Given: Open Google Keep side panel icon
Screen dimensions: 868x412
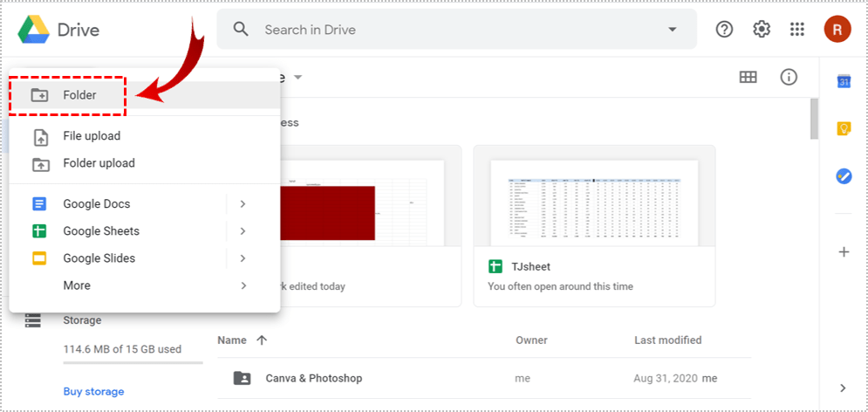Looking at the screenshot, I should 844,129.
